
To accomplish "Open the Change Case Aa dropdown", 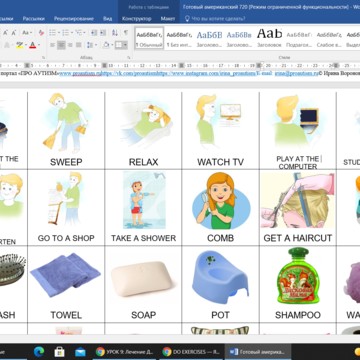I will click(27, 33).
